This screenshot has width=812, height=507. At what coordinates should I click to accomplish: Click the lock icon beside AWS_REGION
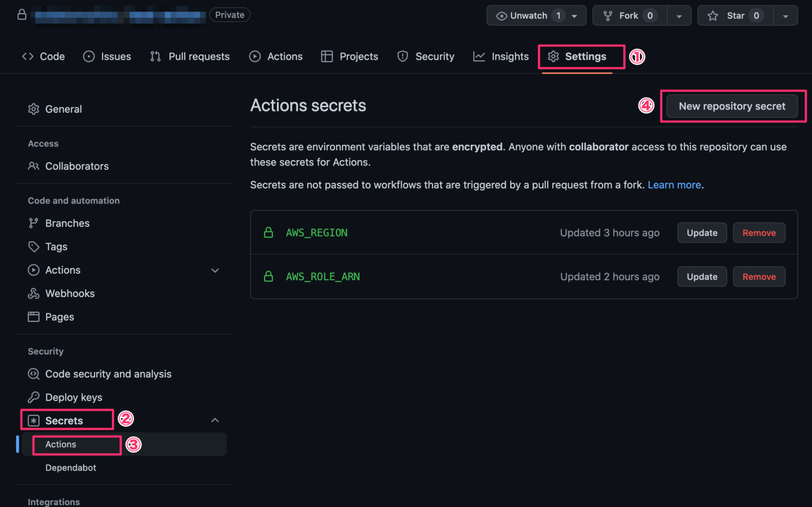click(x=269, y=233)
